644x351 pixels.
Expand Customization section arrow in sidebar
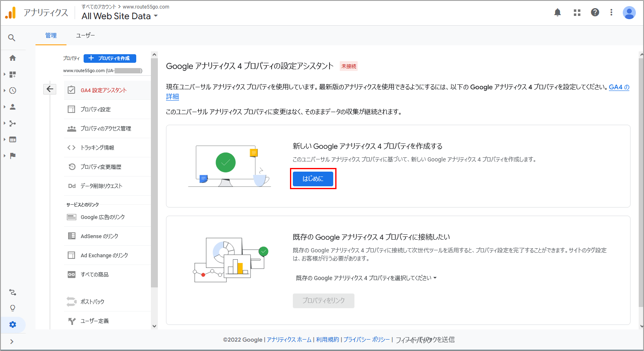[x=4, y=74]
